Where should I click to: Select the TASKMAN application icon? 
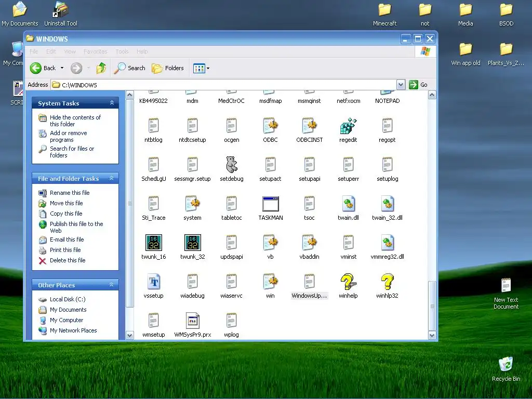tap(270, 204)
